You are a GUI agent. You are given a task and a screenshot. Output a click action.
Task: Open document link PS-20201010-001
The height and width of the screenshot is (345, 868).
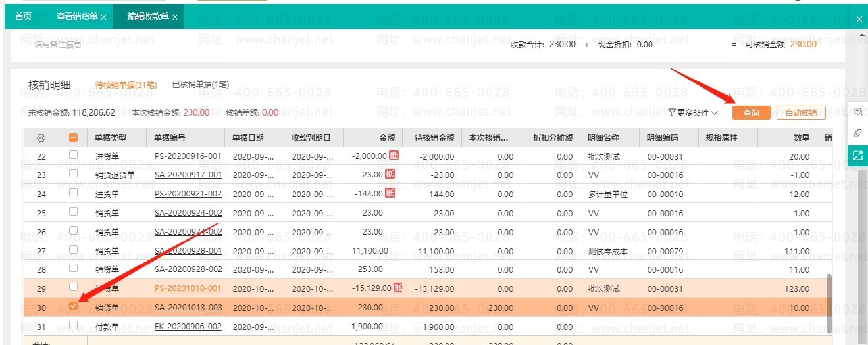coord(188,288)
